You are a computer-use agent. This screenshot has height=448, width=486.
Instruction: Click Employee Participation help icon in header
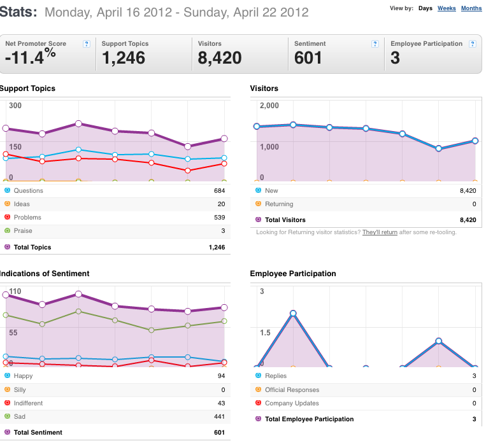(x=472, y=44)
